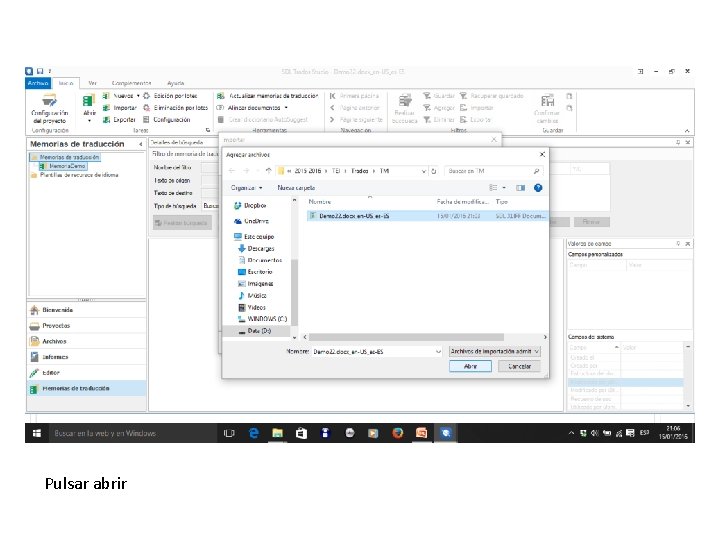This screenshot has height=540, width=720.
Task: Open Edge browser from taskbar
Action: (253, 433)
